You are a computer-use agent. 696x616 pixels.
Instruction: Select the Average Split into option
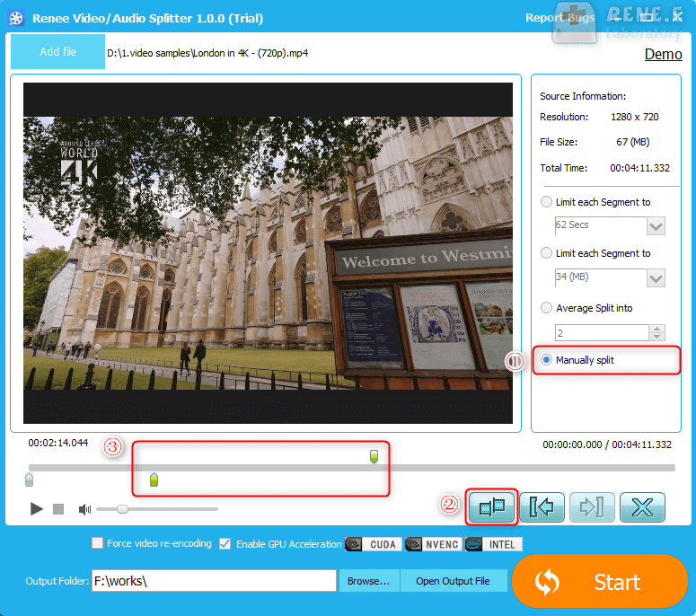546,308
